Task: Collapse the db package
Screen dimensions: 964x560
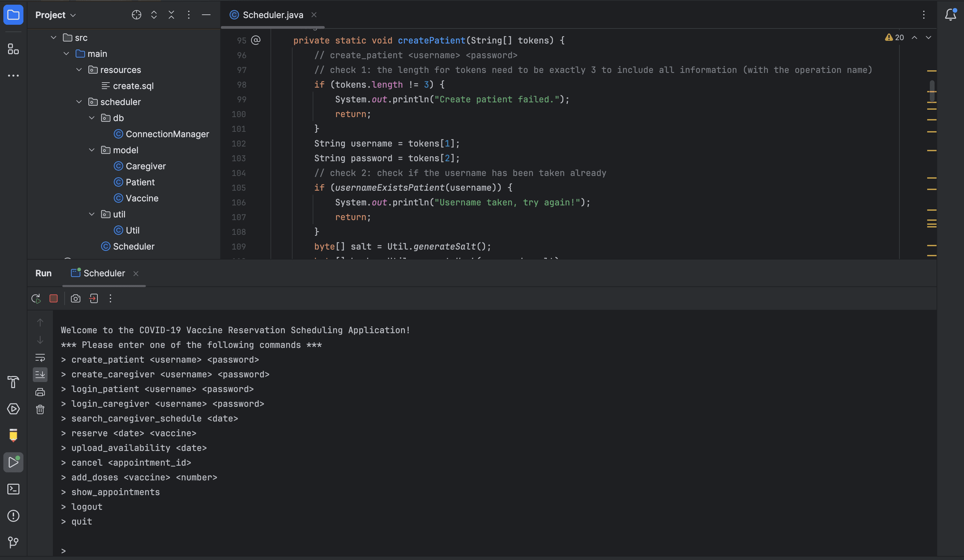Action: [92, 118]
